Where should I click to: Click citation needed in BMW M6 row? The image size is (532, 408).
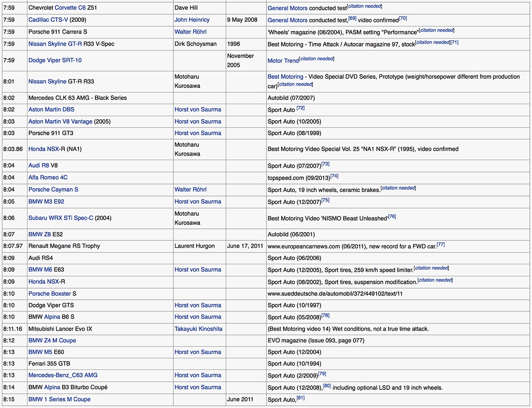click(432, 267)
